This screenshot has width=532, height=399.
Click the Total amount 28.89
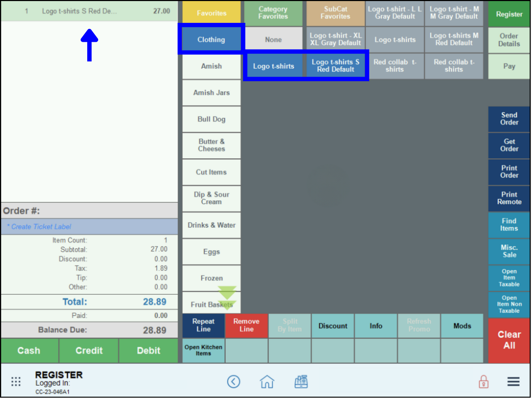pos(154,302)
